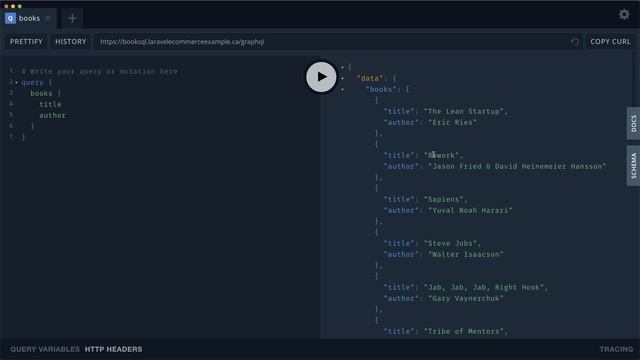The height and width of the screenshot is (360, 640).
Task: Collapse the "data" object arrow
Action: click(x=342, y=78)
